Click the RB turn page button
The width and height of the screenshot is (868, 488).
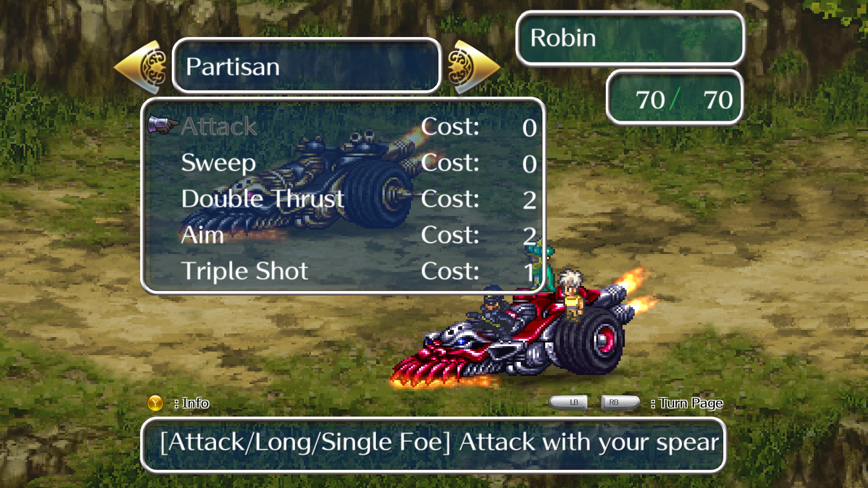tap(620, 402)
